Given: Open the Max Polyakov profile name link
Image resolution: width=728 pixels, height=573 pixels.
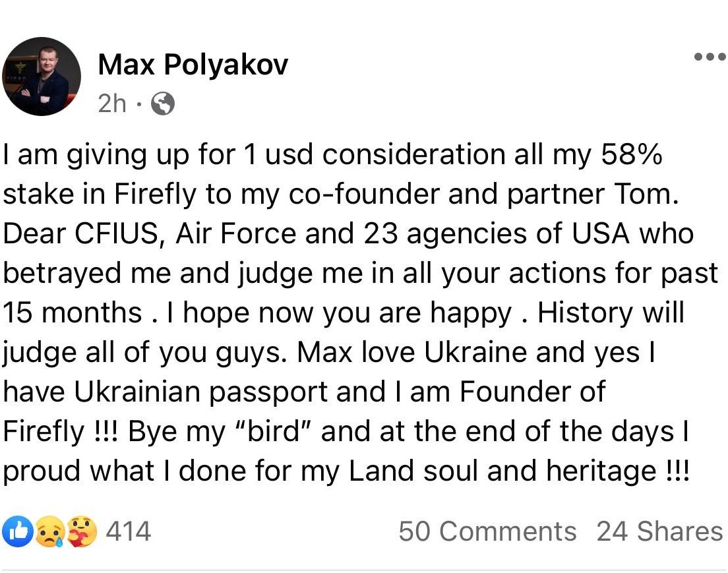Looking at the screenshot, I should coord(193,65).
